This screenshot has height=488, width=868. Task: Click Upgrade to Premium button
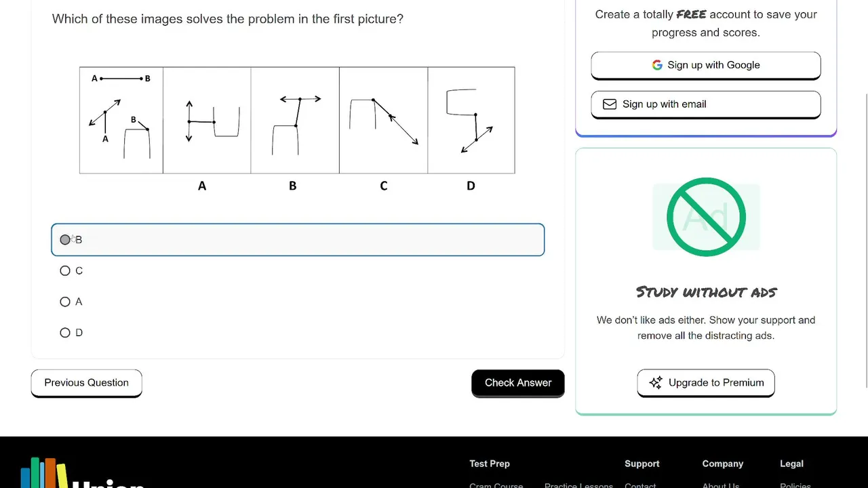(x=706, y=383)
